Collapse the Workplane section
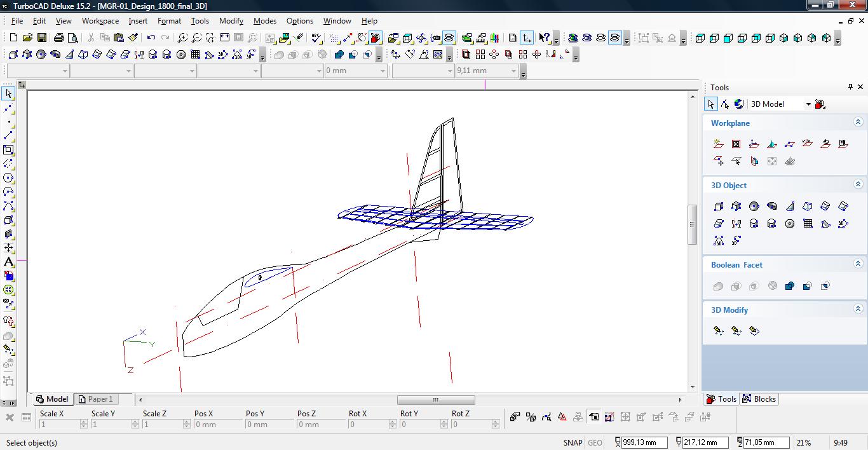Viewport: 868px width, 450px height. tap(858, 123)
